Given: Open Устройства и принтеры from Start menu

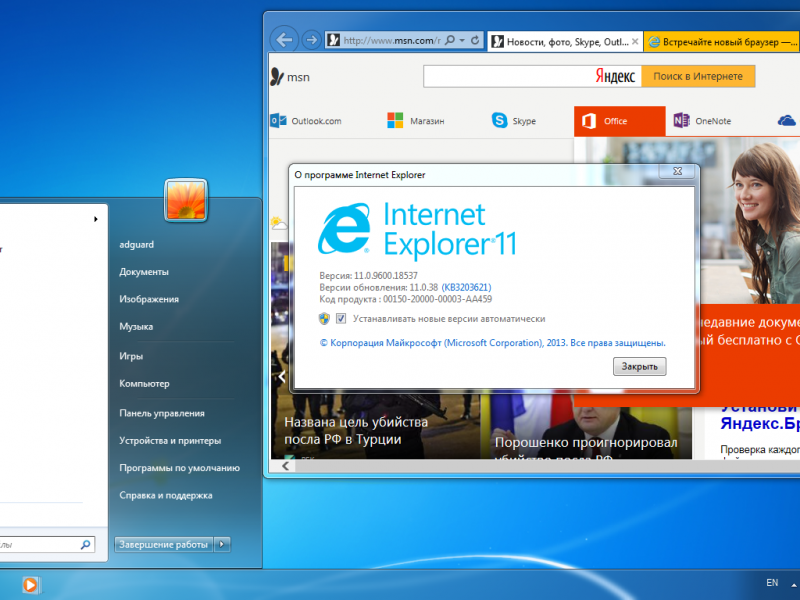Looking at the screenshot, I should coord(170,440).
